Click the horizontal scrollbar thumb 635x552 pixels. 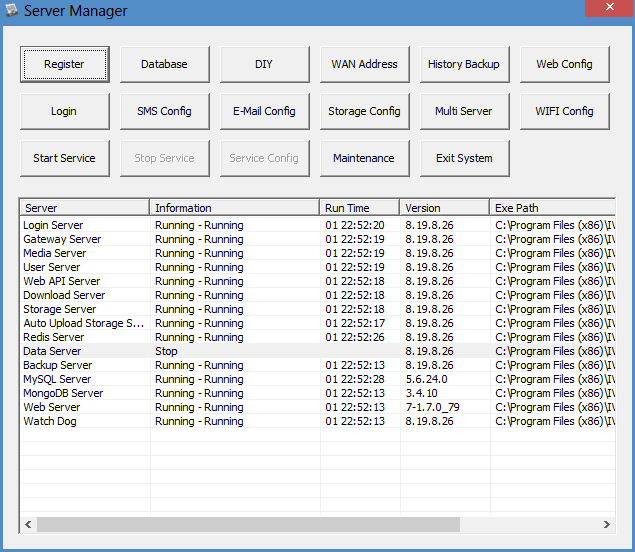[248, 524]
